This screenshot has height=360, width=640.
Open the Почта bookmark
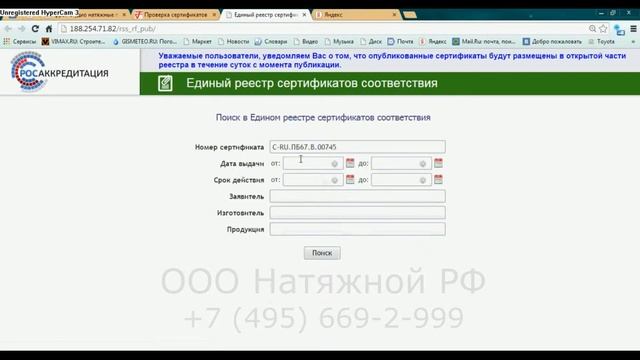400,41
